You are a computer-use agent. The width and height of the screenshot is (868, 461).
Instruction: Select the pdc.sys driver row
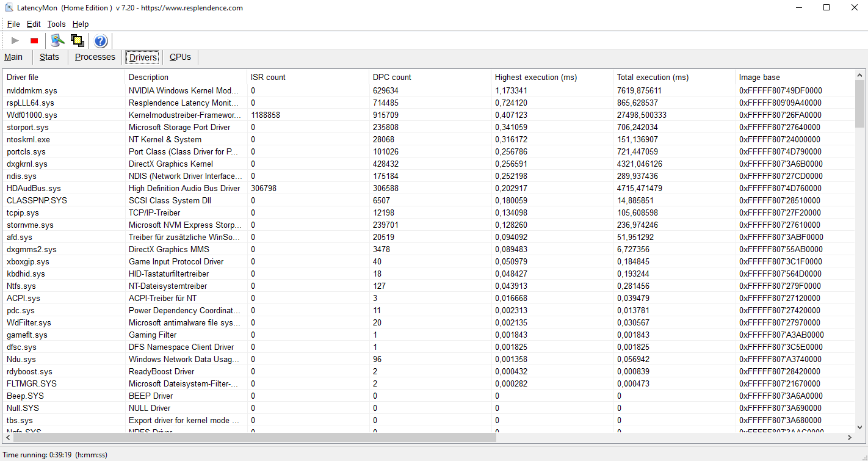point(429,310)
